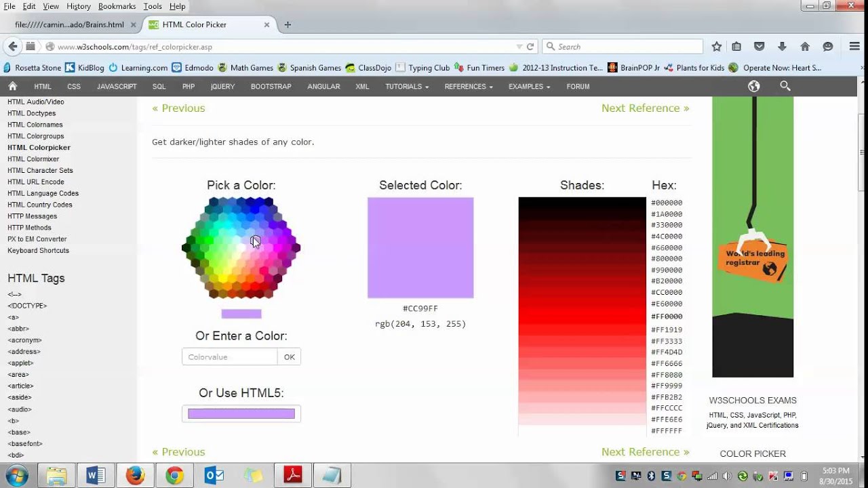This screenshot has width=868, height=488.
Task: Reload the page with the refresh icon
Action: click(530, 47)
